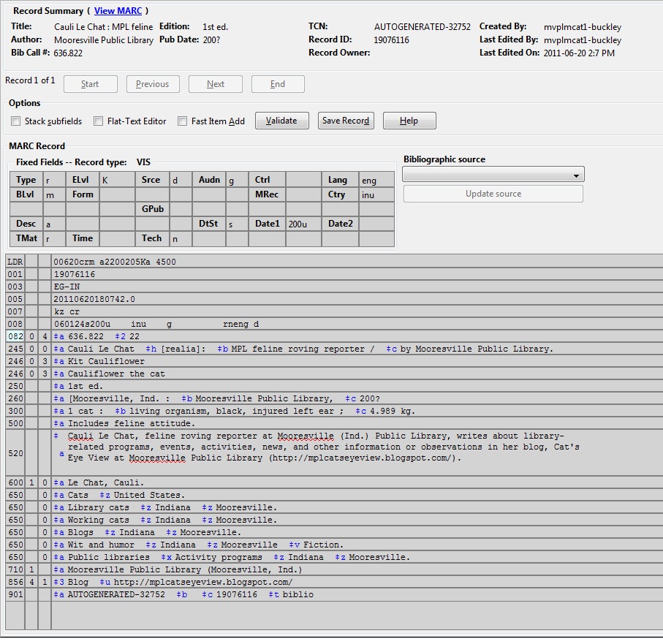Click 650 field Blogs Indiana Mooresville
The width and height of the screenshot is (663, 644).
[x=357, y=532]
